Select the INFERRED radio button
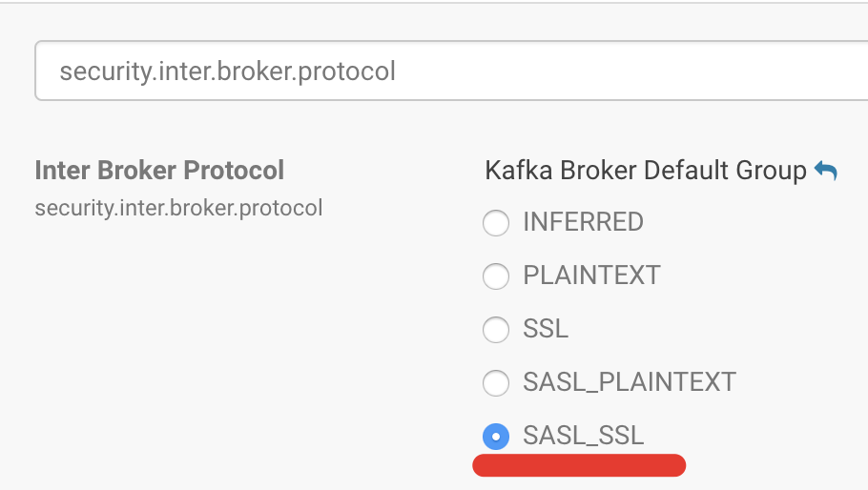Screen dimensions: 868x490 496,223
